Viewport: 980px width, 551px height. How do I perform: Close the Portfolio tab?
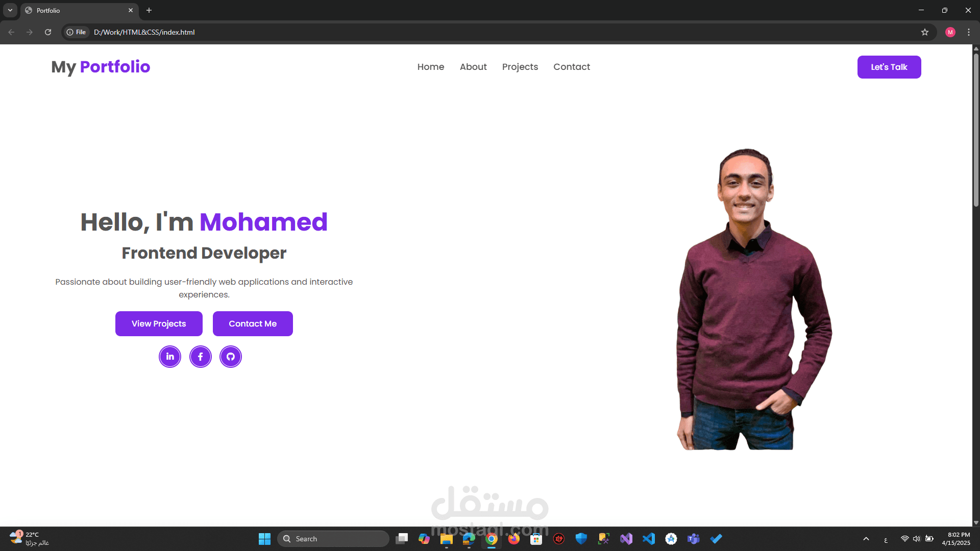131,10
